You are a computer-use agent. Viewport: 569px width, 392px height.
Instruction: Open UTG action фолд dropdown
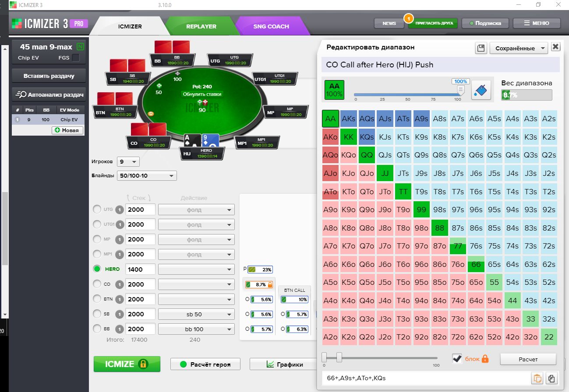coord(196,210)
